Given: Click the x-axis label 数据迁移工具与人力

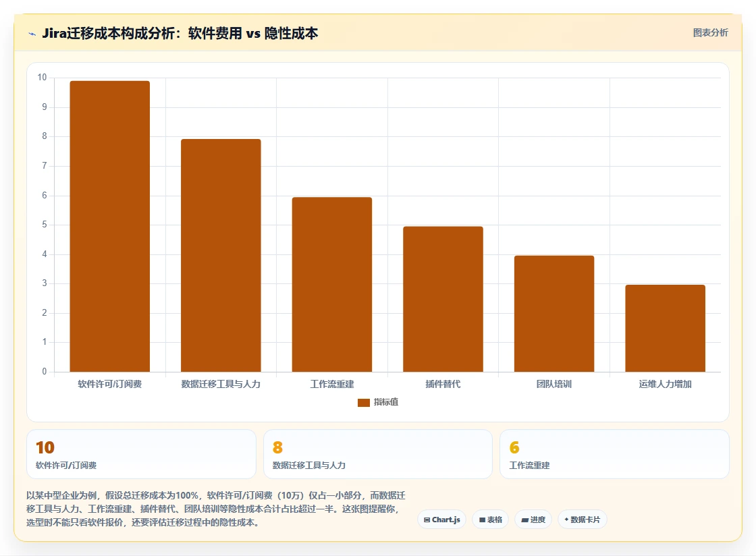Looking at the screenshot, I should coord(221,384).
